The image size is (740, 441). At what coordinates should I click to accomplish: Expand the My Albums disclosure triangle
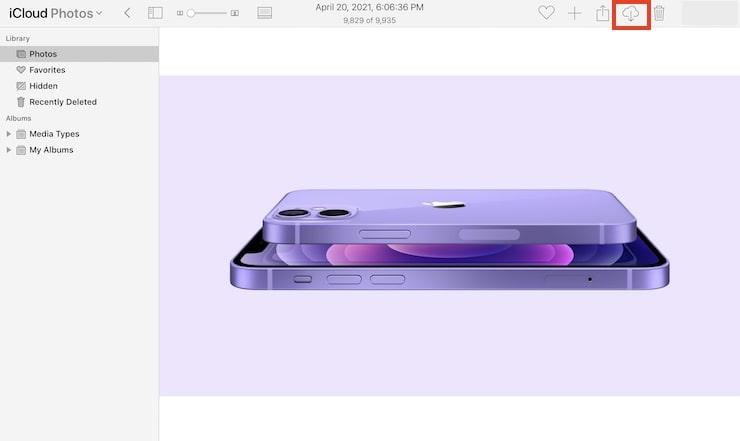[x=8, y=150]
